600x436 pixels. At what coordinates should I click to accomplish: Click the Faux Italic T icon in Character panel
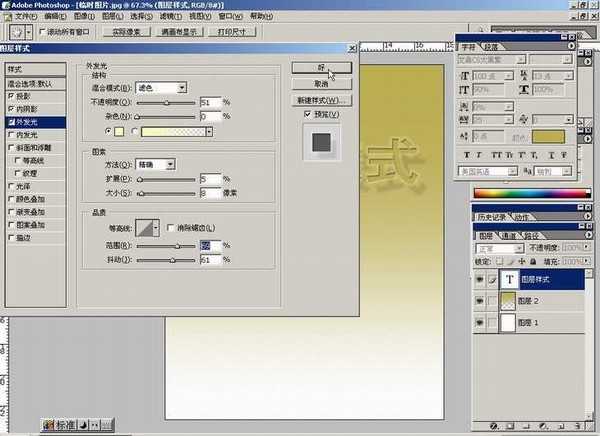[x=479, y=155]
